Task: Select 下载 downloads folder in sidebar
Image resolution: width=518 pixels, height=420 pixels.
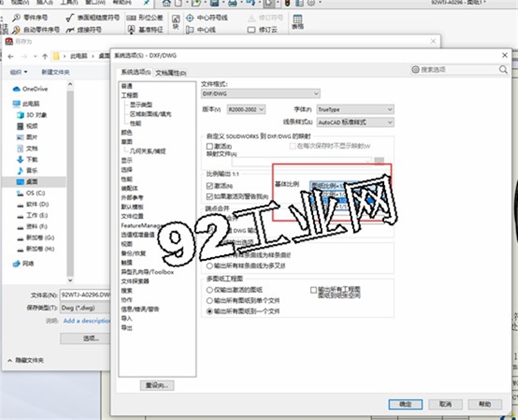Action: pos(27,160)
